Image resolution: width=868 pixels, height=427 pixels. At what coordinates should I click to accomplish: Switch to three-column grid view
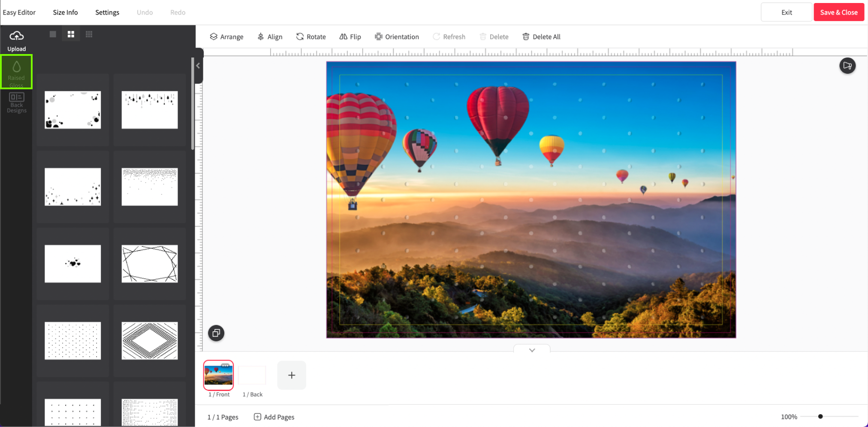tap(89, 34)
